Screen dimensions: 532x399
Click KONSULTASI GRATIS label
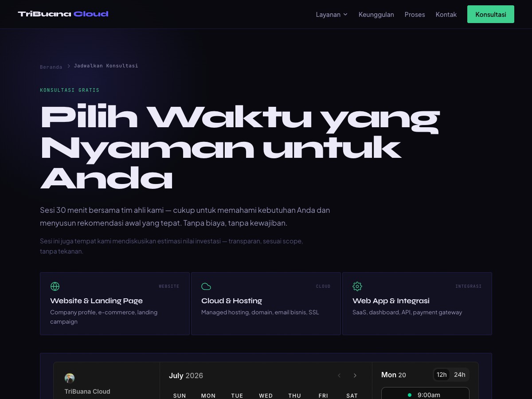(x=70, y=90)
